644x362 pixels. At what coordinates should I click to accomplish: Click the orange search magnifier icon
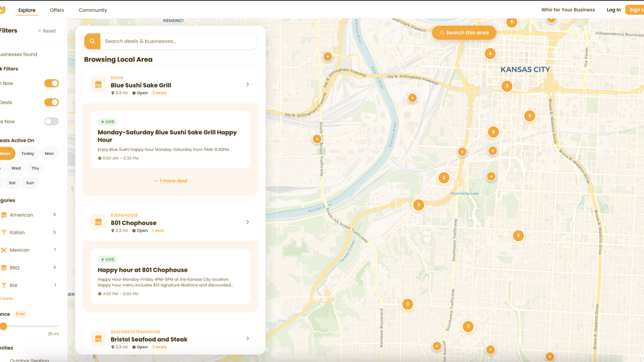(x=93, y=41)
